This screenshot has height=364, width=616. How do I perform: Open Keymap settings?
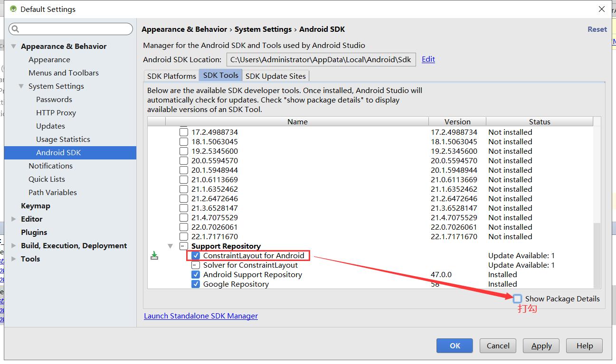[36, 206]
